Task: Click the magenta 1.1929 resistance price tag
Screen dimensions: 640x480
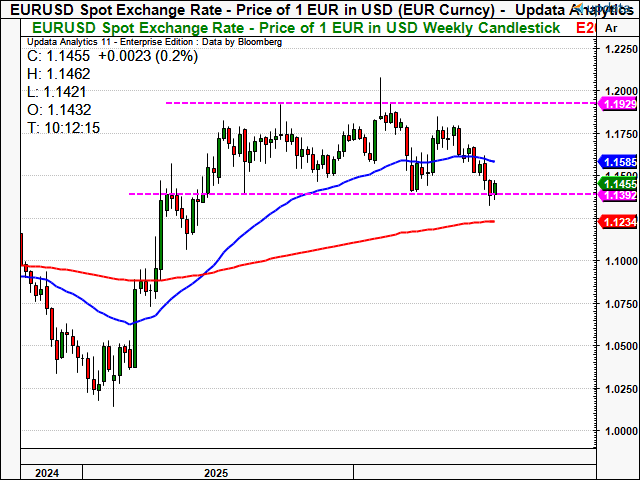Action: click(x=618, y=104)
